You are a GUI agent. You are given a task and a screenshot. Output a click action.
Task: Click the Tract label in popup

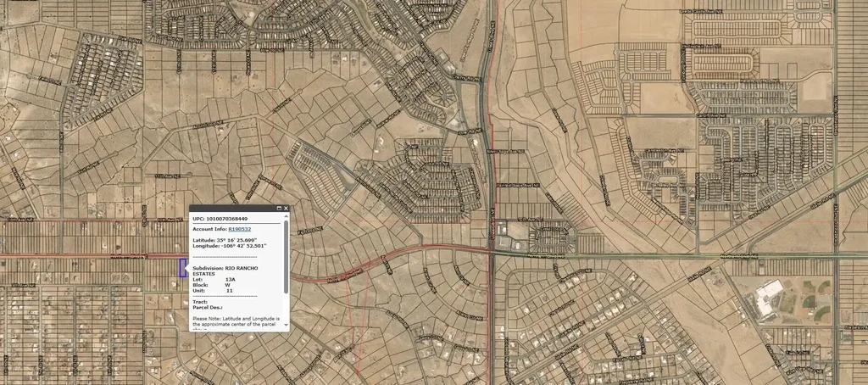coord(201,301)
